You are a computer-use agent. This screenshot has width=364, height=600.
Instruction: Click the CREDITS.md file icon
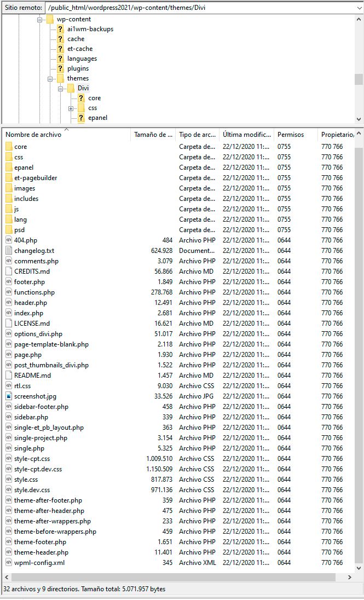(x=9, y=272)
